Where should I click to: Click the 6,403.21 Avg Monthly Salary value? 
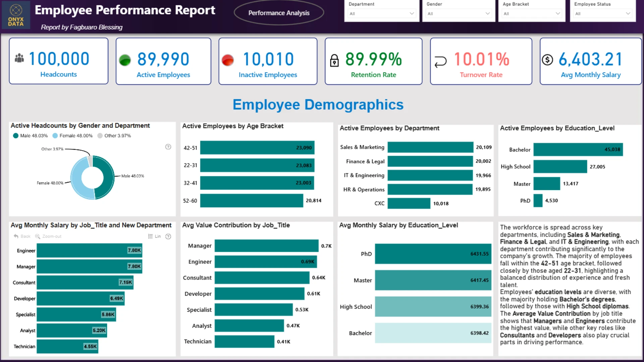coord(591,59)
